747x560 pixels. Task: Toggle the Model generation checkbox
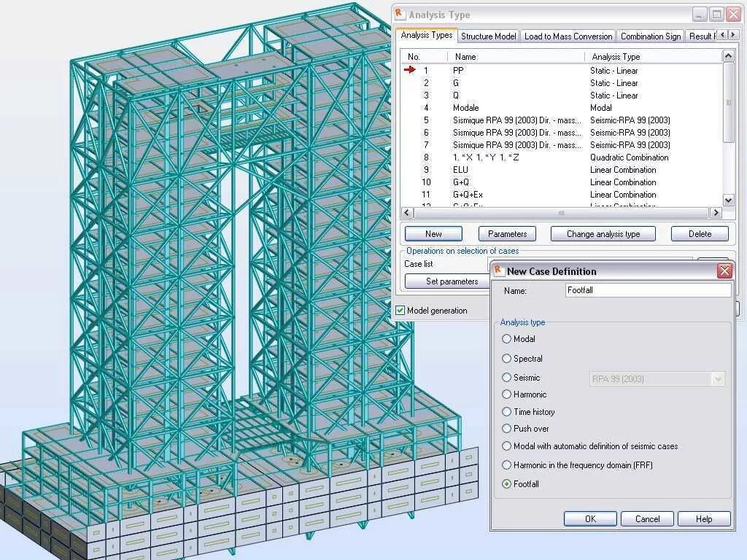tap(400, 311)
